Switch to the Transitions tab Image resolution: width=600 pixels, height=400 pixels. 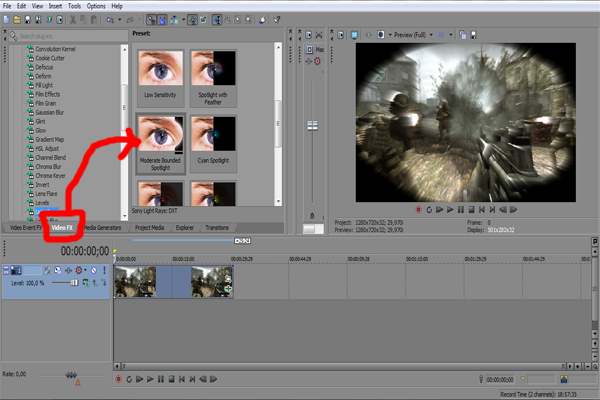[217, 228]
